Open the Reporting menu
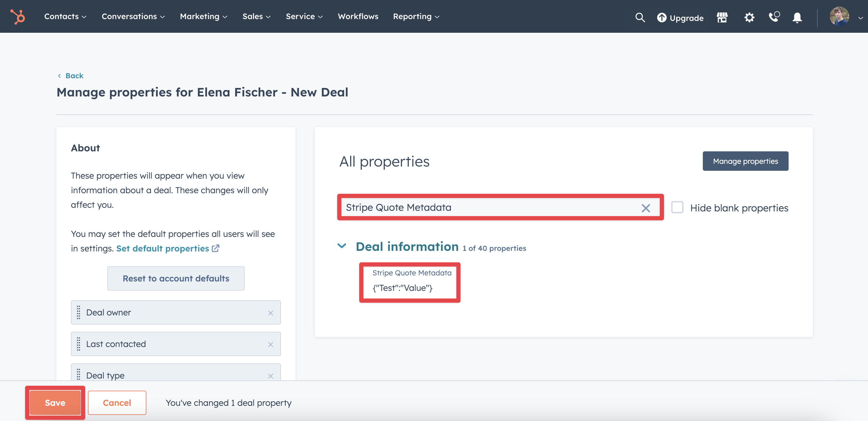The width and height of the screenshot is (868, 421). click(x=416, y=16)
